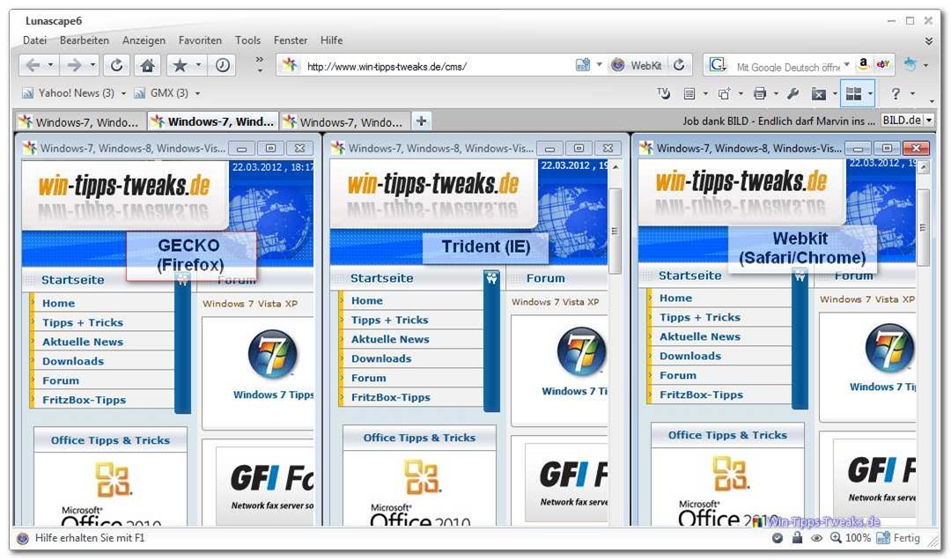Viewport: 951px width, 560px height.
Task: Click the Lunascape bird icon at toolbar right
Action: point(910,64)
